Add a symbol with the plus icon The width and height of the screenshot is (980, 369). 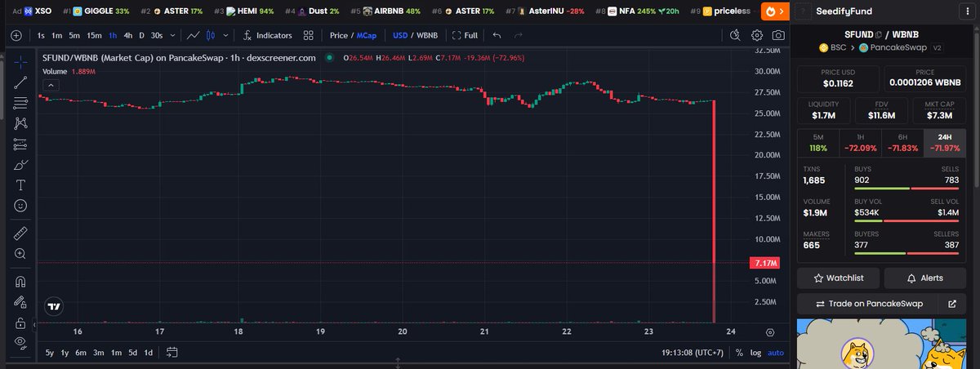pyautogui.click(x=16, y=36)
